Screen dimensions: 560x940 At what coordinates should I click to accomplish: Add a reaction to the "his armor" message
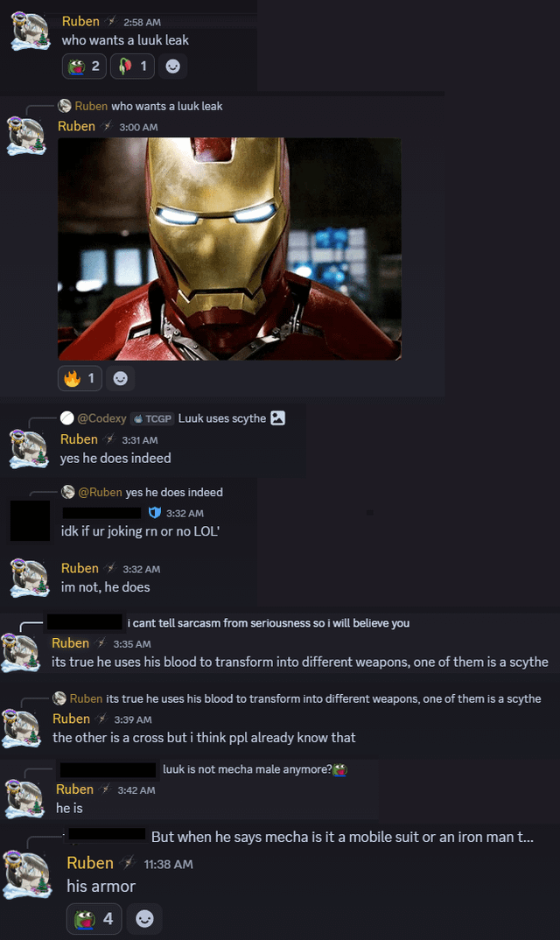[144, 919]
